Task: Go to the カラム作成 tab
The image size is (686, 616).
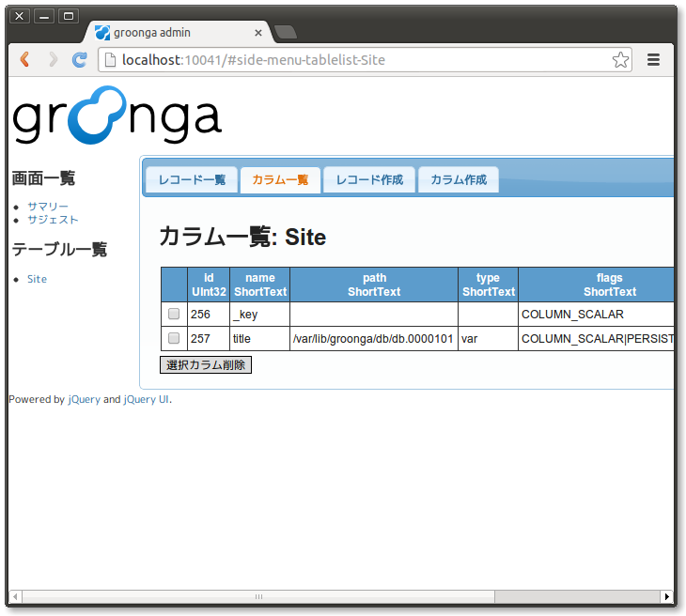Action: pyautogui.click(x=459, y=180)
